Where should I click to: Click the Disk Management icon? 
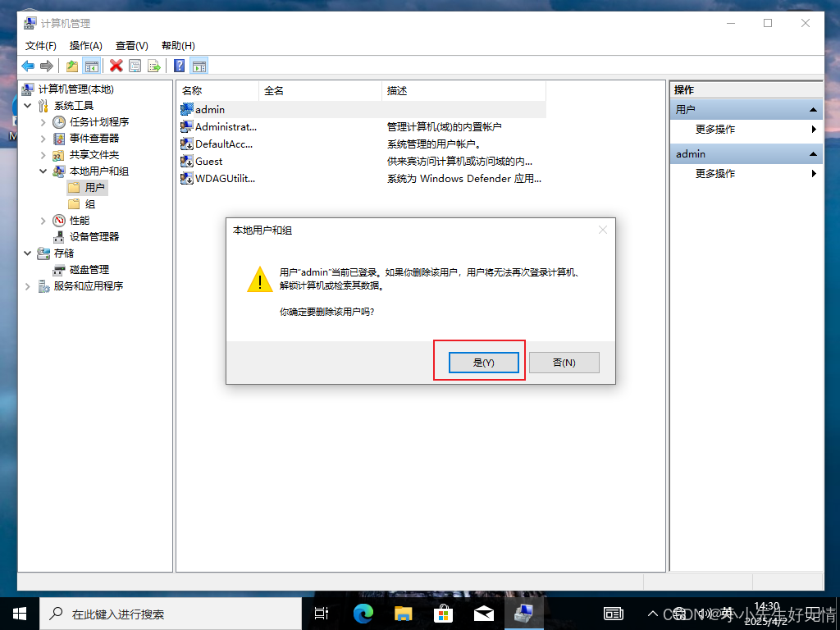pos(59,269)
